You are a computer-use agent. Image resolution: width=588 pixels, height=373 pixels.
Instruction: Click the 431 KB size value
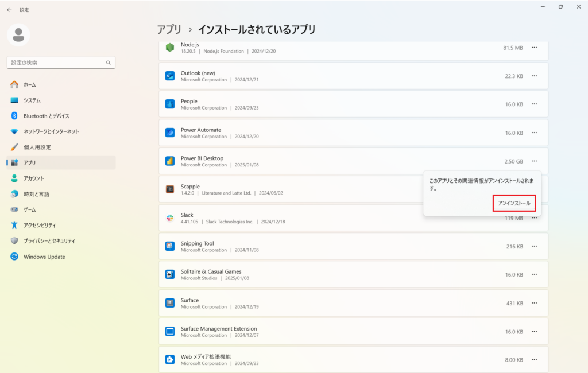click(514, 303)
